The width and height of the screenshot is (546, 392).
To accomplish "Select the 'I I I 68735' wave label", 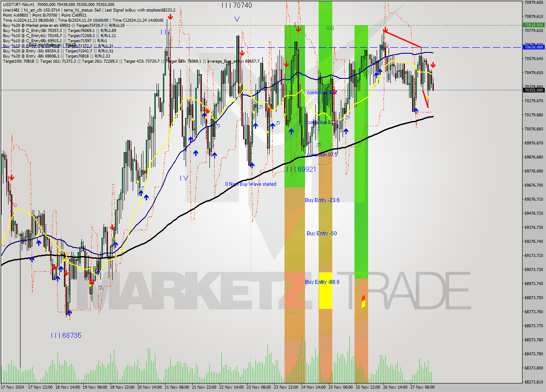I will [x=66, y=335].
